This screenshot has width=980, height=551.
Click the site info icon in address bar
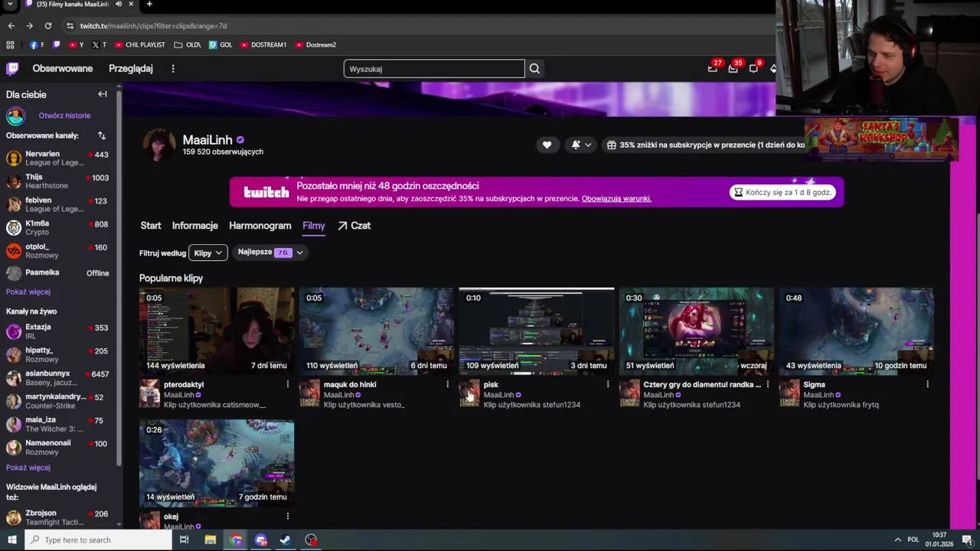(x=70, y=26)
